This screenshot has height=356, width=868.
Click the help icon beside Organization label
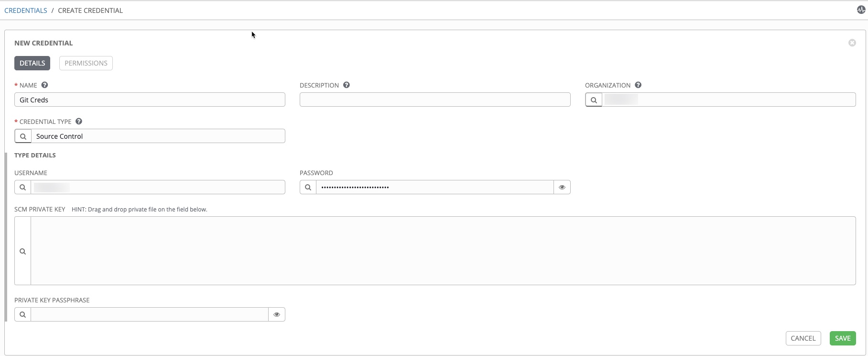coord(638,85)
